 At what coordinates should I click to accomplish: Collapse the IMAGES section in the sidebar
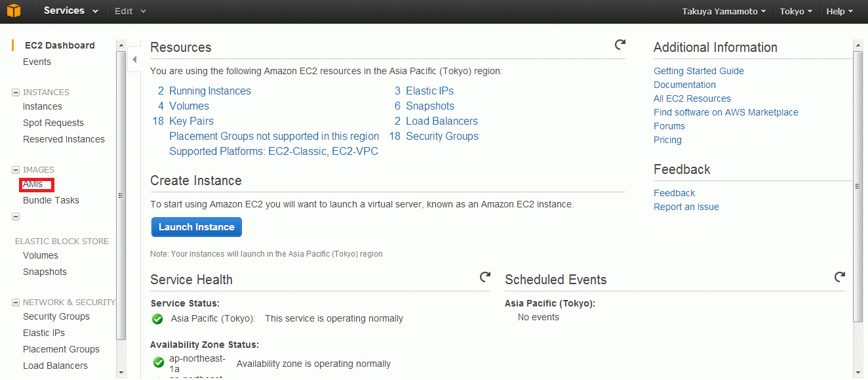tap(16, 170)
